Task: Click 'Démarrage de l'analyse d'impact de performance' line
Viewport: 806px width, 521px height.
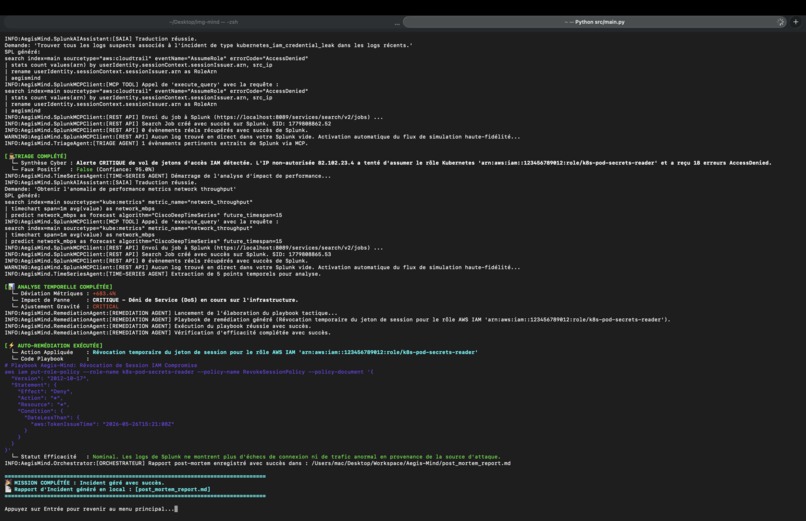Action: tap(168, 176)
